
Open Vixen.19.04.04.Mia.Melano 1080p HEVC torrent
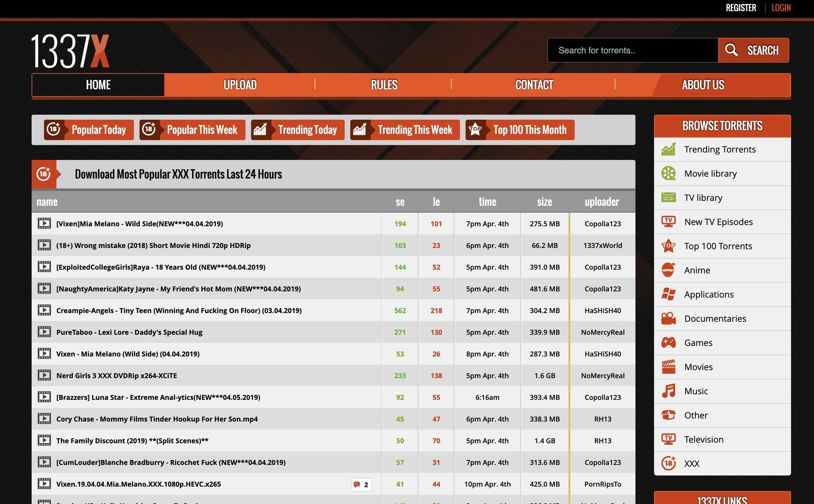(139, 484)
